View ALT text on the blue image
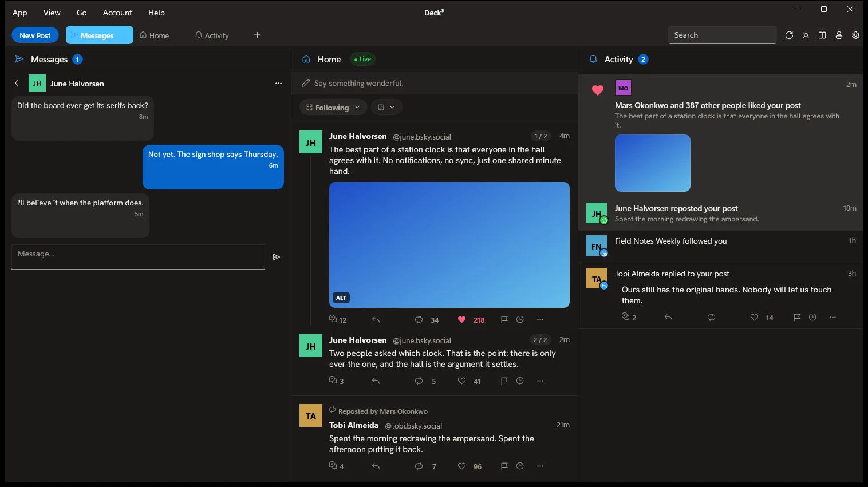The image size is (868, 487). (341, 298)
